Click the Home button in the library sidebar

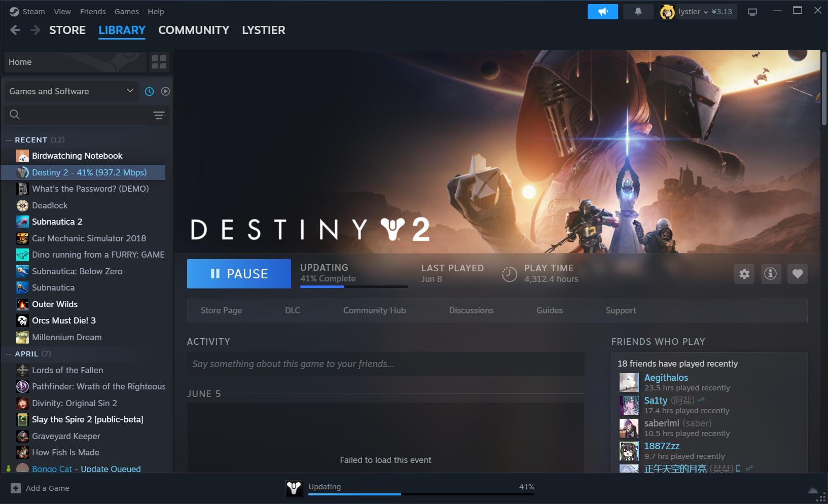[x=75, y=62]
